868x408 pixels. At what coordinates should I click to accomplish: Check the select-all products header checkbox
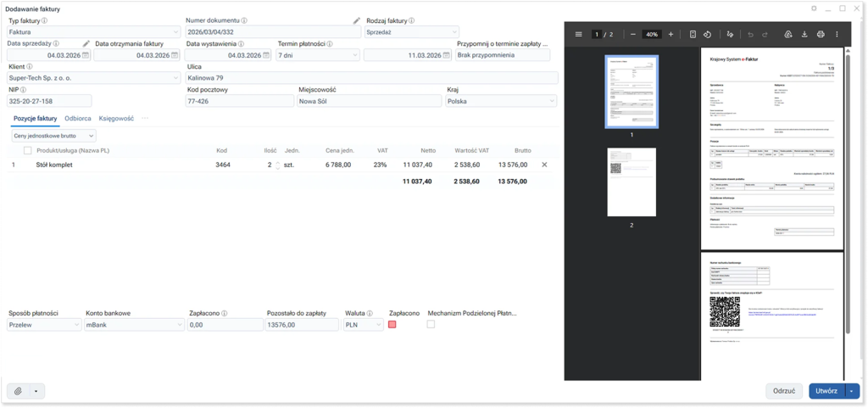tap(28, 151)
